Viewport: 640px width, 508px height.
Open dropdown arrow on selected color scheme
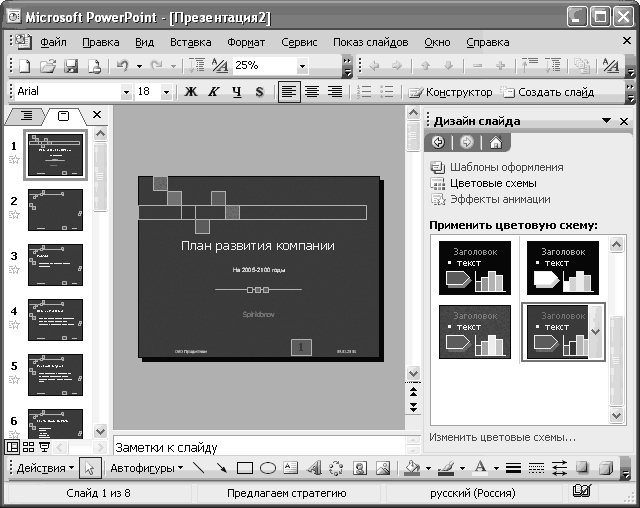[596, 331]
